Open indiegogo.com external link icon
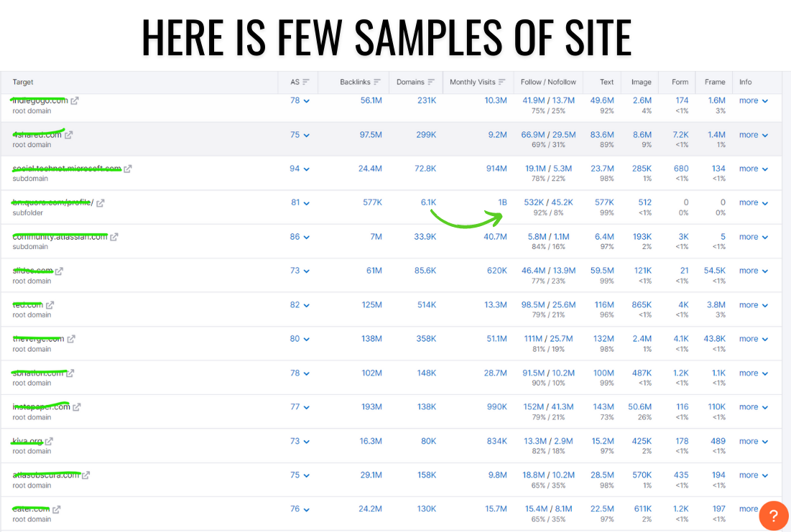This screenshot has width=791, height=532. [75, 101]
